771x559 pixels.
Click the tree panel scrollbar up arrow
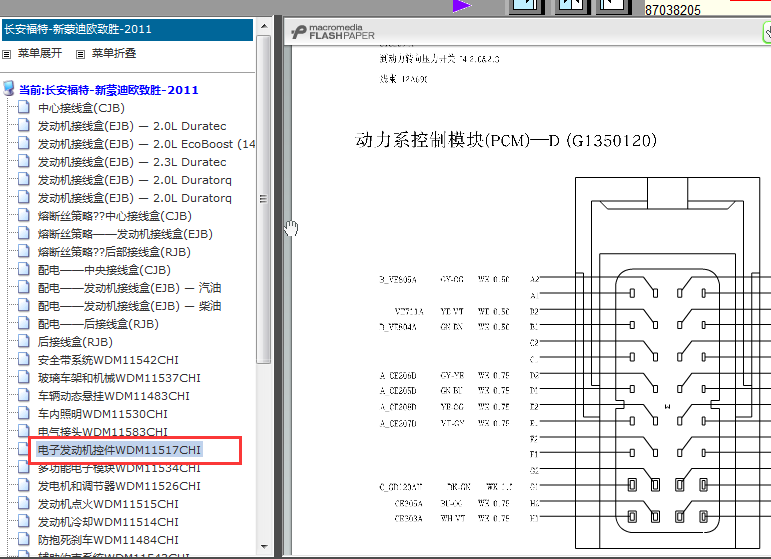pos(264,26)
